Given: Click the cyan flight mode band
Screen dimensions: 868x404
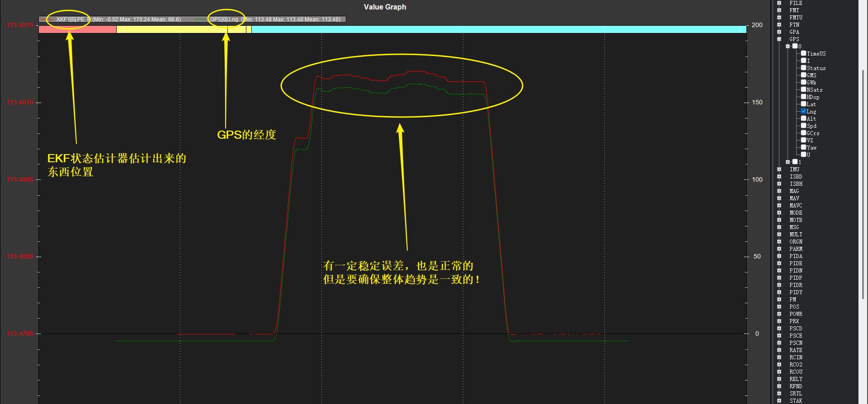Looking at the screenshot, I should point(499,29).
